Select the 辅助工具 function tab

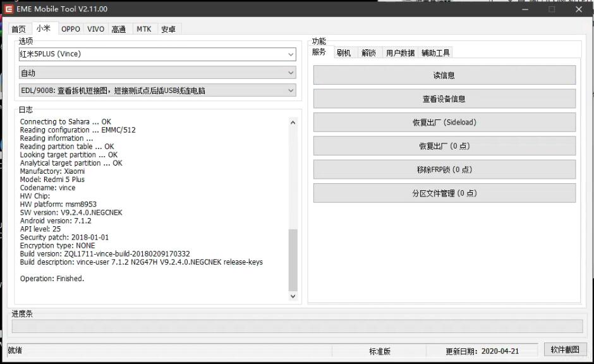[x=435, y=52]
